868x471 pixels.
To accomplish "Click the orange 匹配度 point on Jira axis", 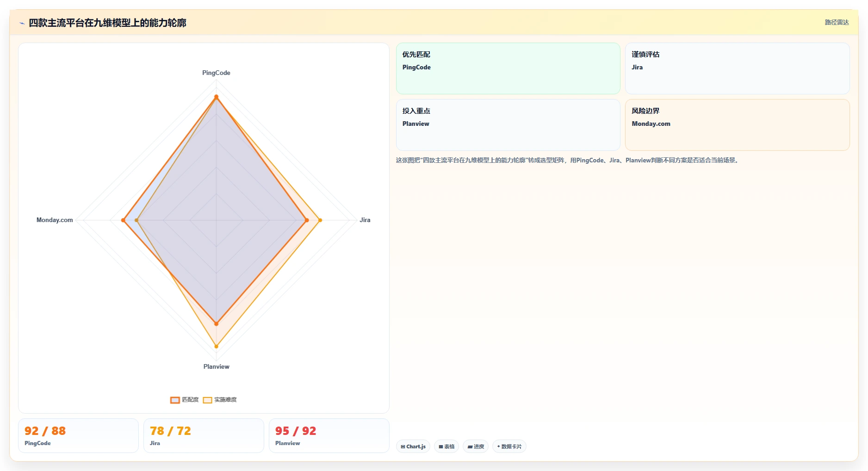I will pos(306,220).
